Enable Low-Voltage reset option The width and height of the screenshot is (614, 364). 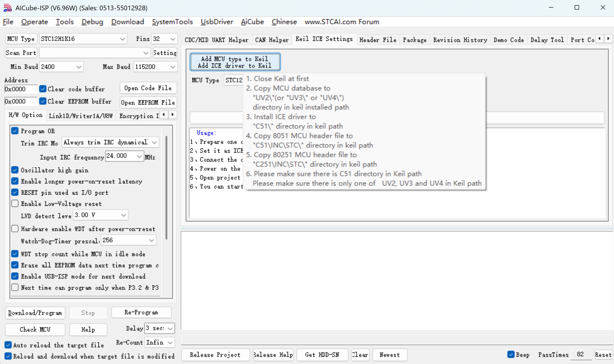click(x=15, y=203)
